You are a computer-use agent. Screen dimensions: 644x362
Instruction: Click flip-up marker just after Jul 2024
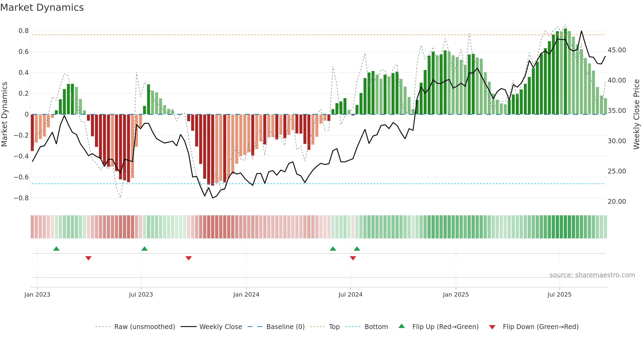tap(357, 249)
